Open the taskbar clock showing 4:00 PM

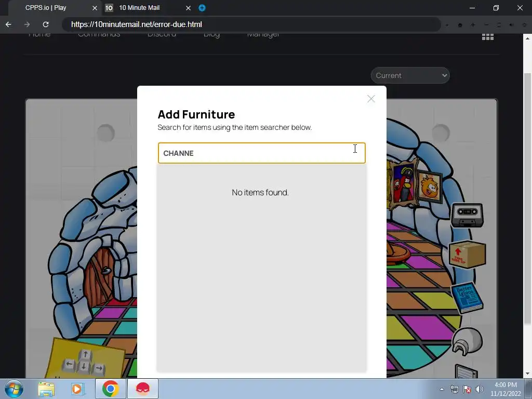click(x=506, y=389)
